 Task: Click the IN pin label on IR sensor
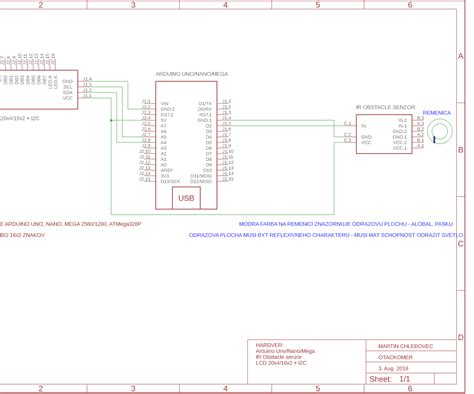click(x=364, y=126)
